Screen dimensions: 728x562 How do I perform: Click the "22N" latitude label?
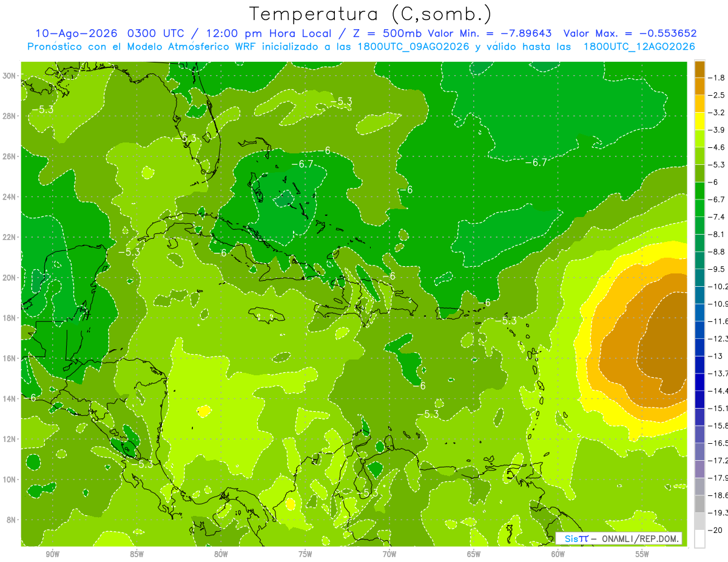coord(10,237)
